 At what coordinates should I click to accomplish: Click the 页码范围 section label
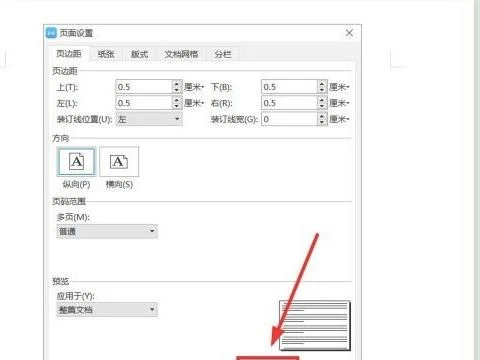(69, 201)
